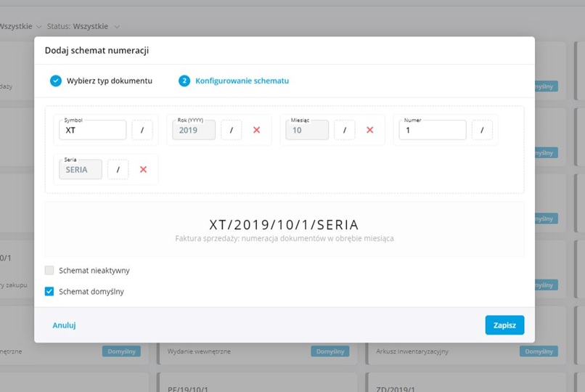The height and width of the screenshot is (392, 585).
Task: Click the XT/2019/10/1/SERIA preview text
Action: (x=284, y=224)
